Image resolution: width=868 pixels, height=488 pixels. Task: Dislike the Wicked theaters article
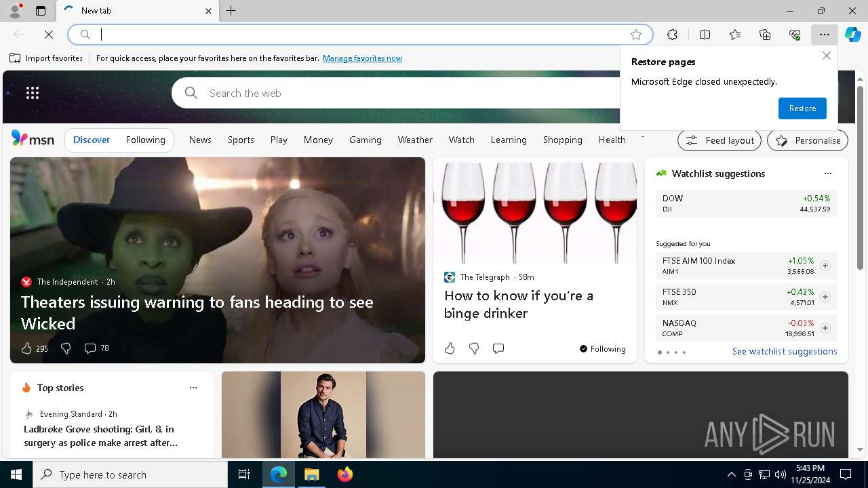66,348
